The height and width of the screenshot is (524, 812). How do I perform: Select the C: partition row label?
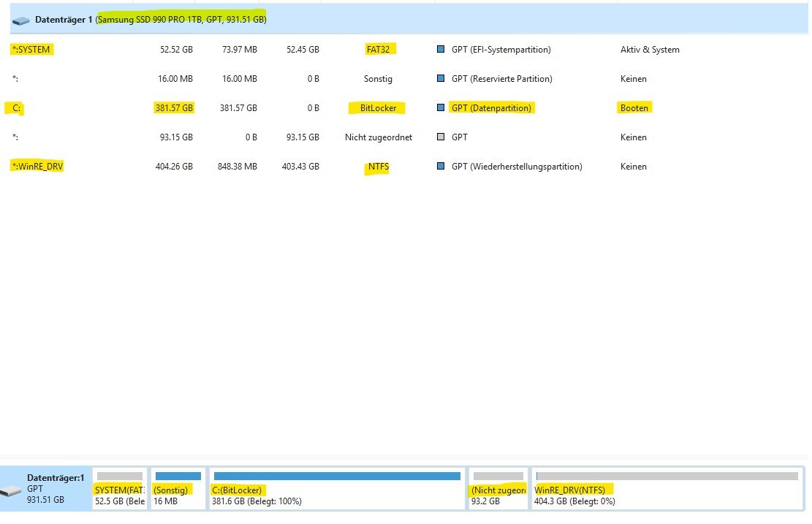click(16, 107)
